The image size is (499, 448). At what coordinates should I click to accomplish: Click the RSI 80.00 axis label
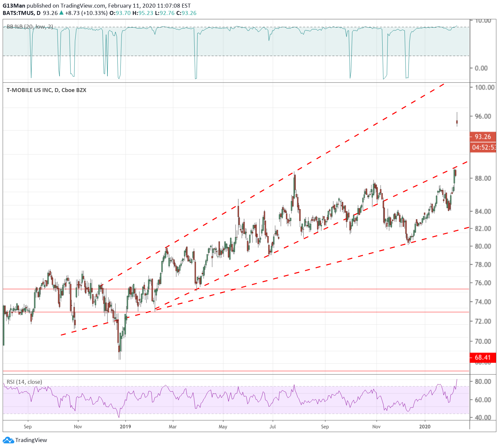click(x=483, y=382)
